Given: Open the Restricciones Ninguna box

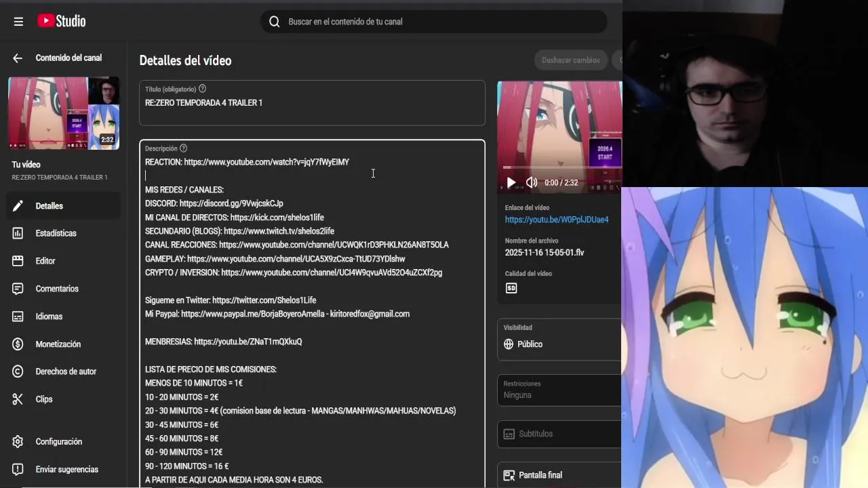Looking at the screenshot, I should (559, 390).
